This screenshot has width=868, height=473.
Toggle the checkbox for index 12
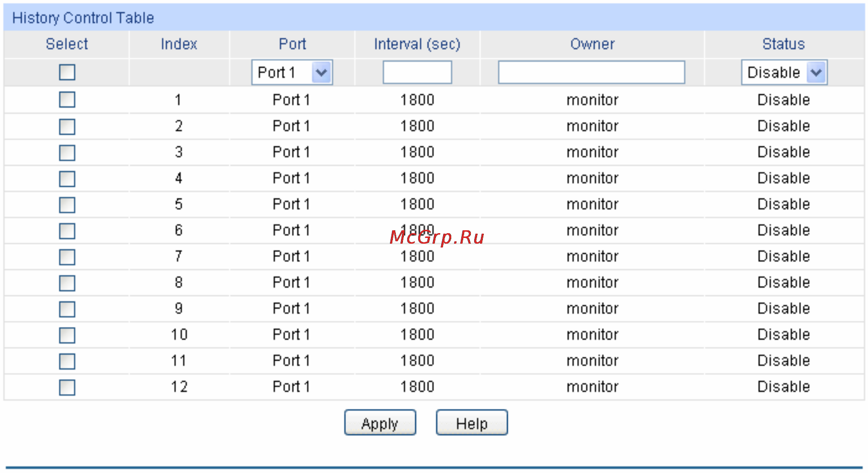click(x=67, y=387)
